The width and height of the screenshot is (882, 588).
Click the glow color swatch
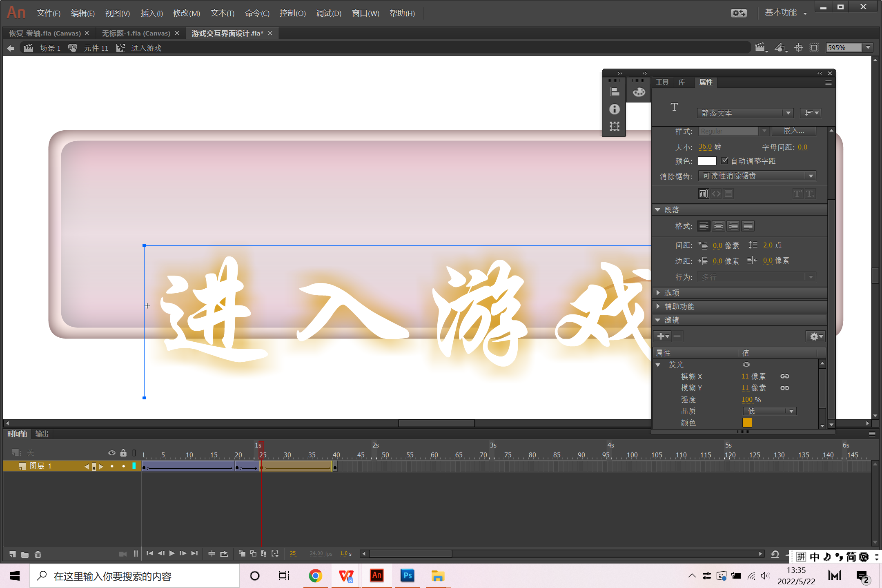747,423
